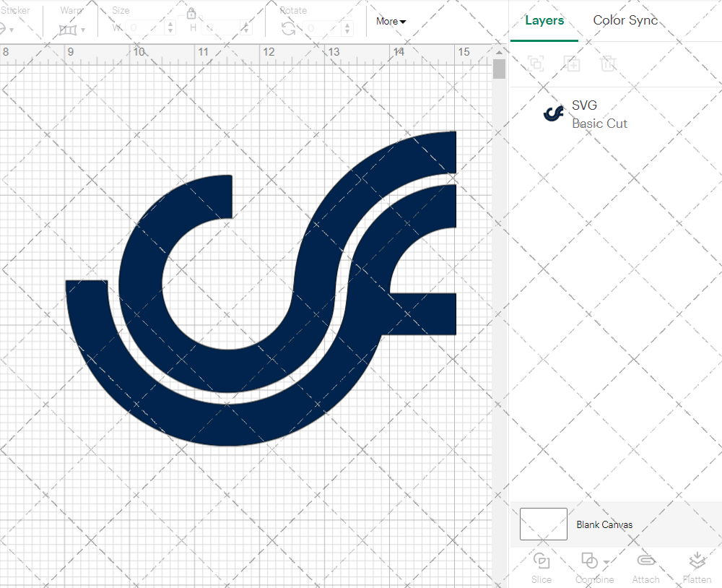Click the Group layers icon

point(536,64)
